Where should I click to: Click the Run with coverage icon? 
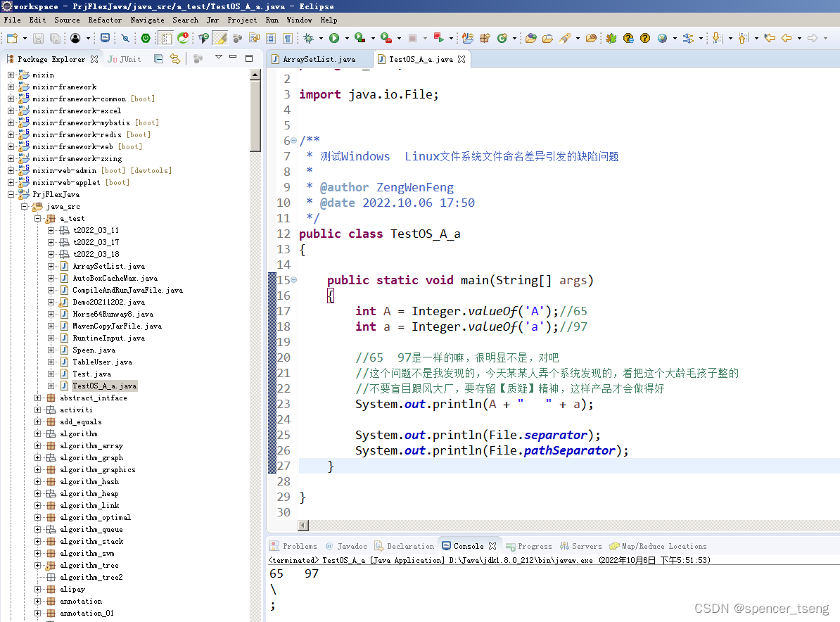(x=360, y=38)
